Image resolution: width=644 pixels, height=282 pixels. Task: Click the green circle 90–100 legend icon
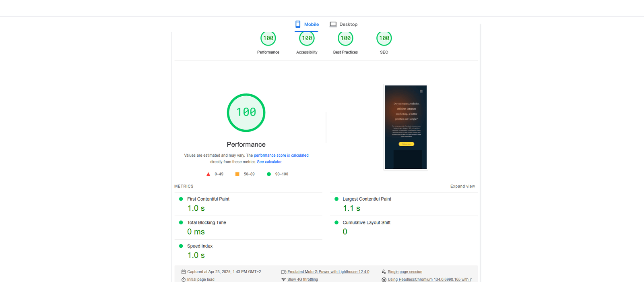(269, 174)
